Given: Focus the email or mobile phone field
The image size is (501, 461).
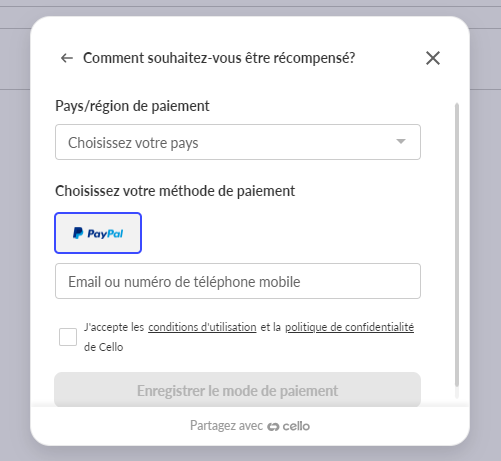Looking at the screenshot, I should (x=238, y=281).
